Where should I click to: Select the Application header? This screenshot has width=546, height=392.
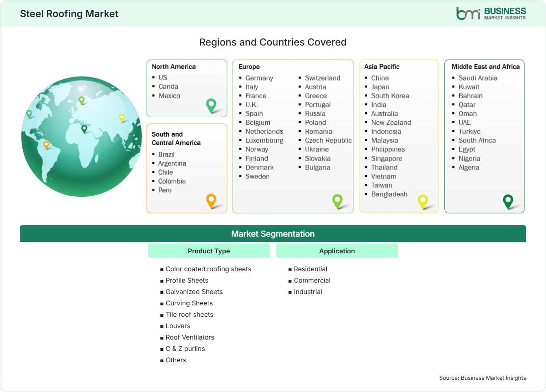click(x=337, y=251)
